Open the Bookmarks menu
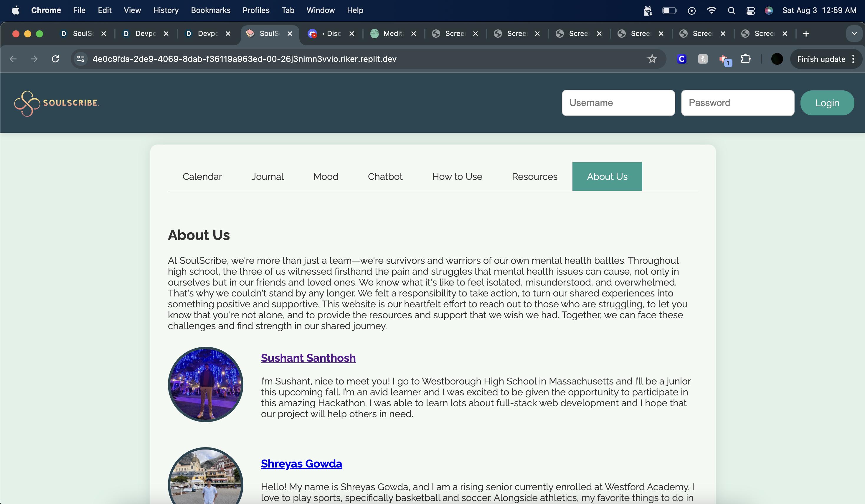This screenshot has height=504, width=865. click(210, 10)
